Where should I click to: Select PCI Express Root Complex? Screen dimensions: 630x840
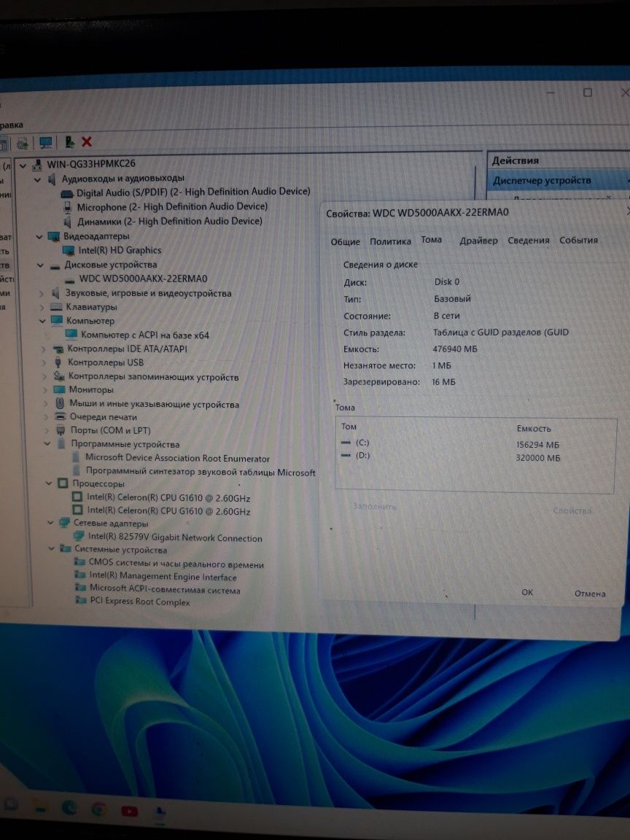(x=140, y=602)
